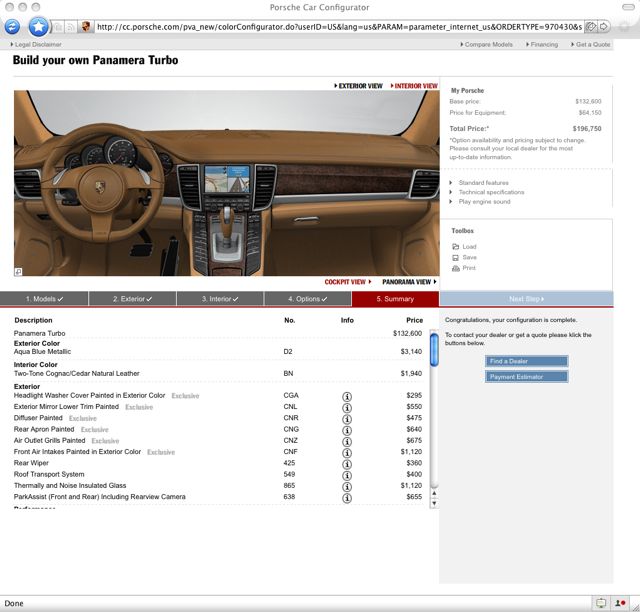Open the Payment Estimator button
640x612 pixels.
point(527,377)
